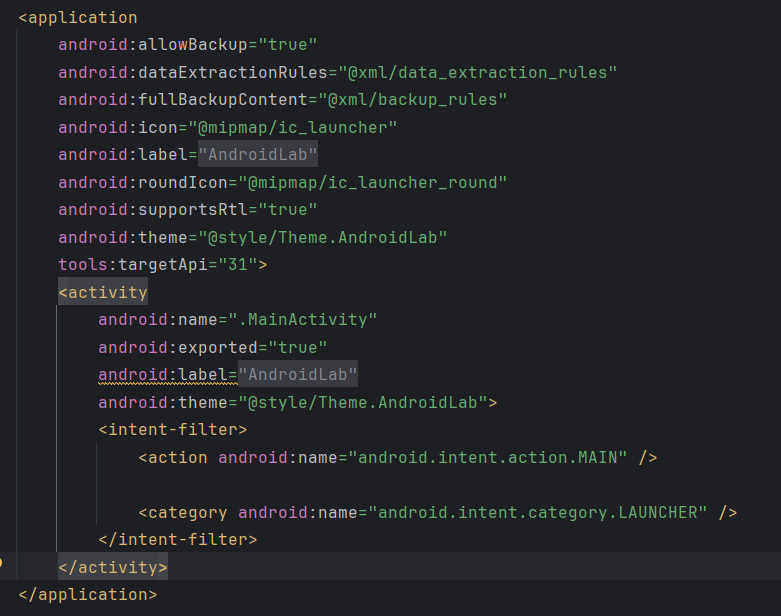Click the "android.intent.category.LAUNCHER" value
Image resolution: width=781 pixels, height=616 pixels.
[537, 512]
